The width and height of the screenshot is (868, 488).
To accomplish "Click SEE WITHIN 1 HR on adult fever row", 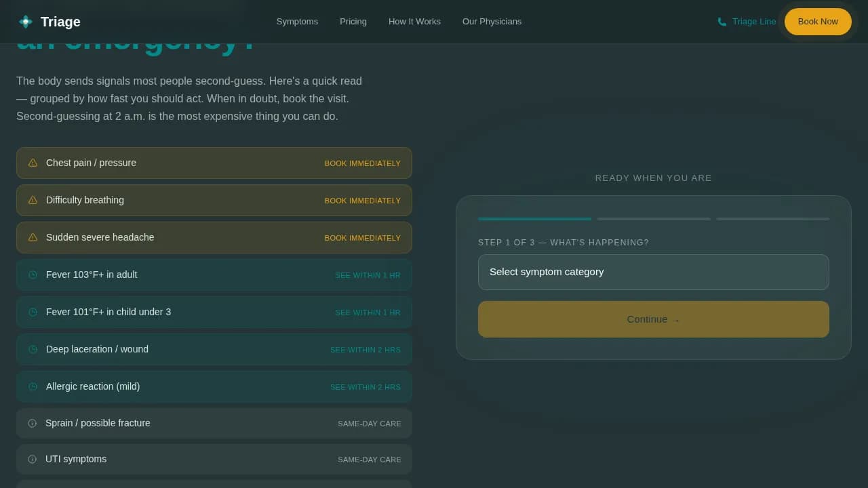I will pyautogui.click(x=368, y=275).
